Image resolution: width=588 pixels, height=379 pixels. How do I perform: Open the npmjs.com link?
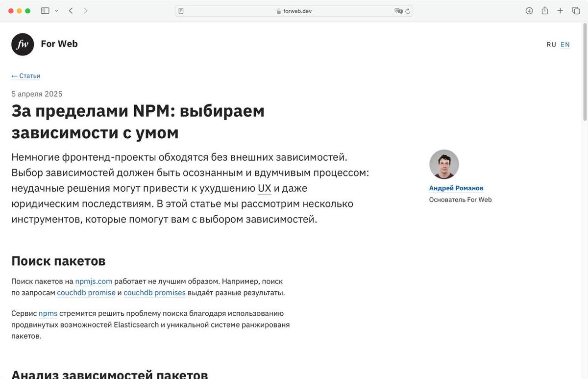[94, 281]
